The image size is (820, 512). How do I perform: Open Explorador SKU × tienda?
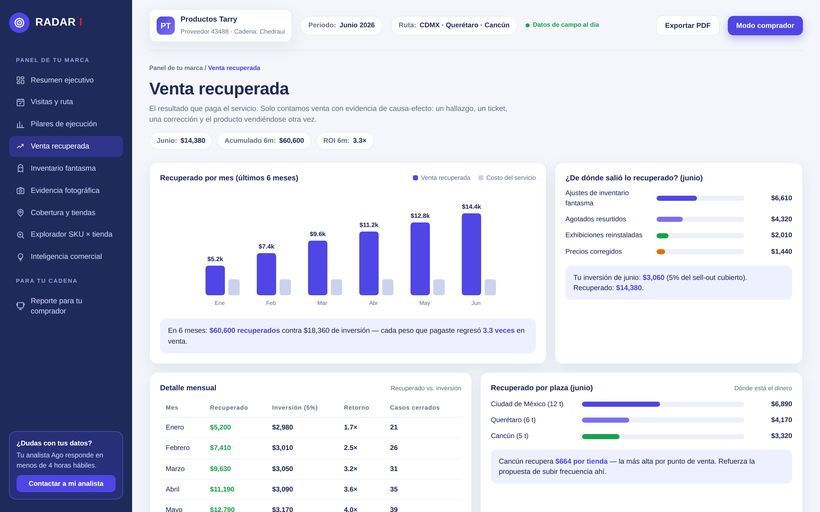[66, 235]
